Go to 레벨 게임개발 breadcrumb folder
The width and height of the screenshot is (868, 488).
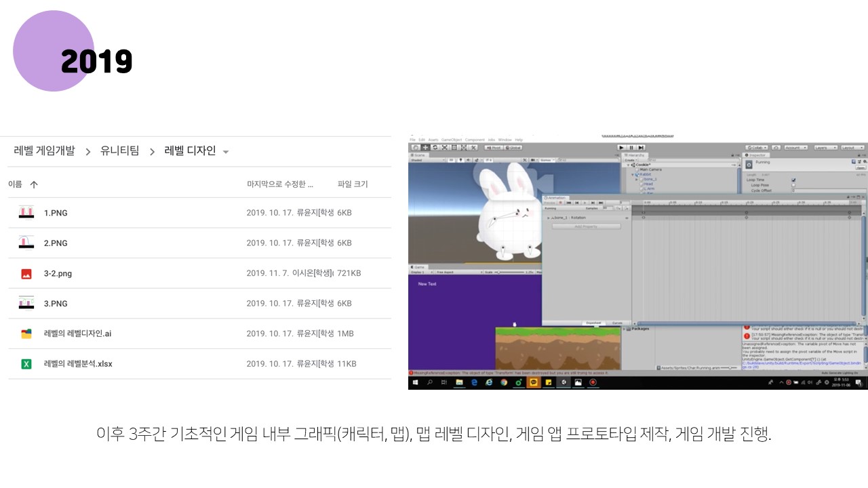[x=44, y=150]
